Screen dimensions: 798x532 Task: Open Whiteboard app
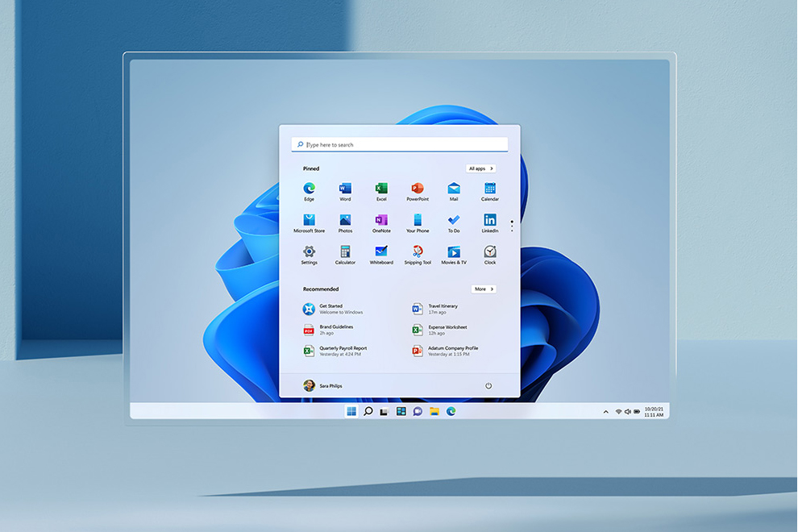[x=381, y=255]
